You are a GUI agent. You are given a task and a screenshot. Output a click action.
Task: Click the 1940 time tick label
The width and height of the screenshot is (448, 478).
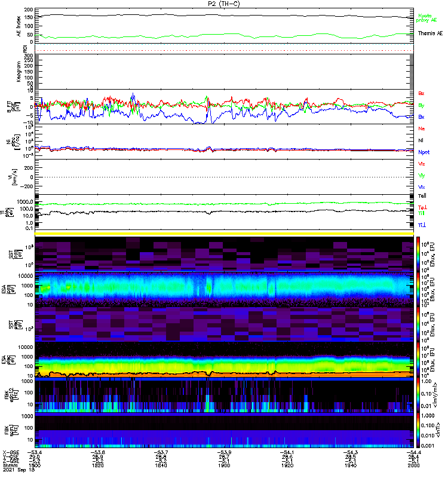point(351,465)
